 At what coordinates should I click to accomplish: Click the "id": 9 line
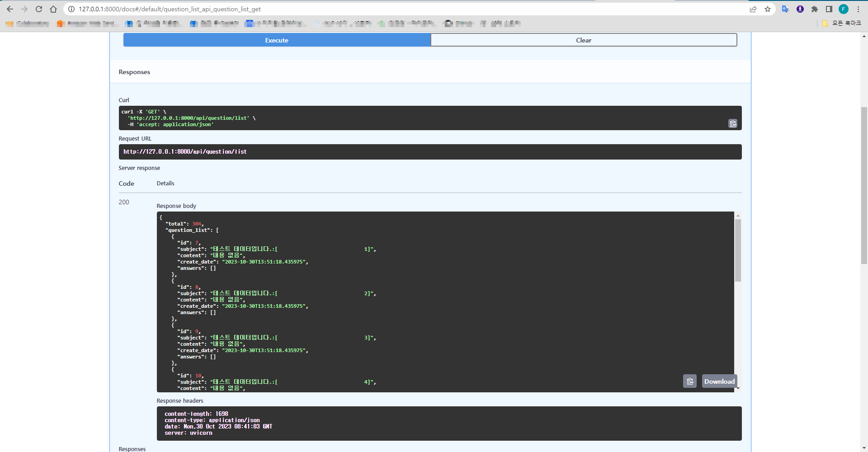[x=189, y=331]
